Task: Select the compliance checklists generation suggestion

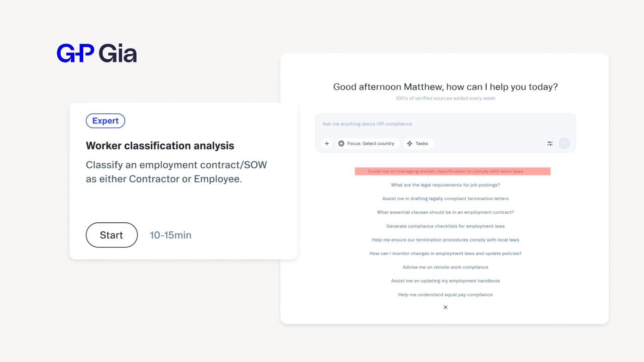Action: tap(445, 226)
